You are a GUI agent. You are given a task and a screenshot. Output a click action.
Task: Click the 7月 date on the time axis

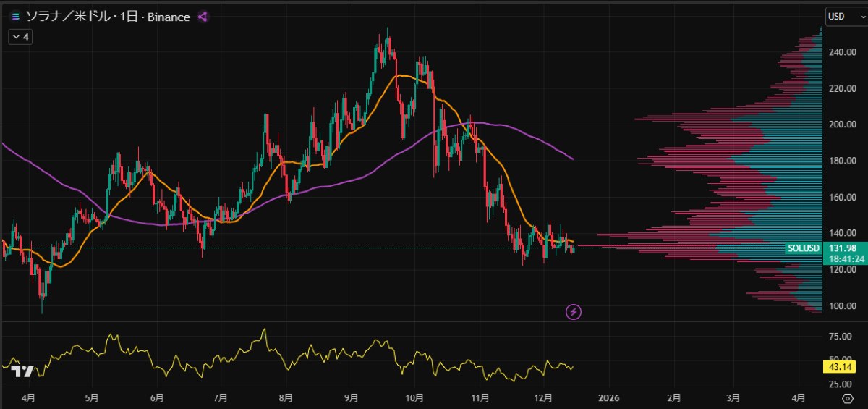[x=221, y=398]
